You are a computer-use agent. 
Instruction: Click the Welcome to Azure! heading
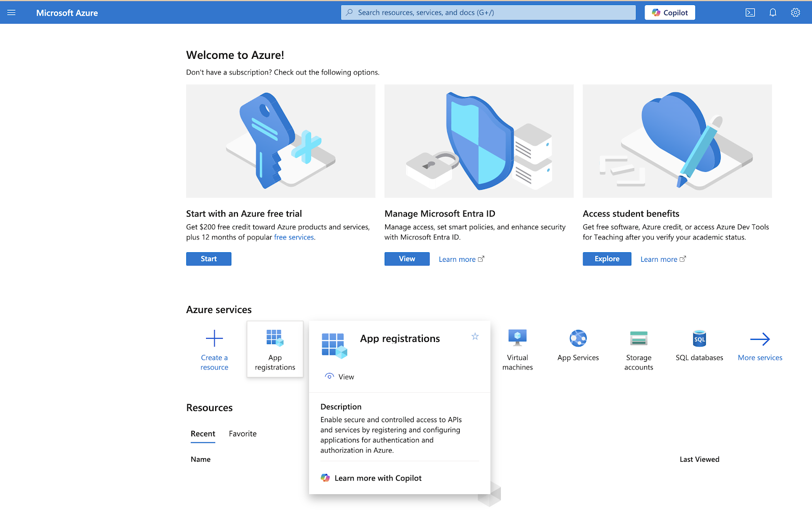235,55
